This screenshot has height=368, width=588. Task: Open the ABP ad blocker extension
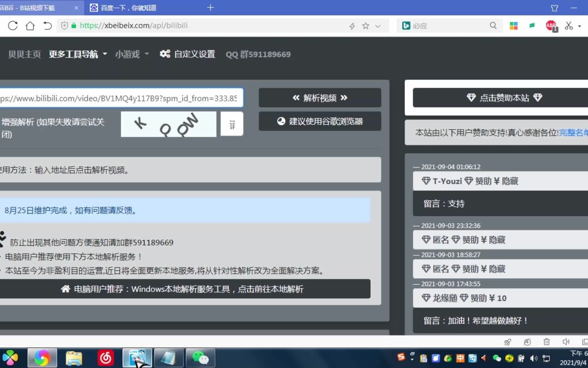click(x=551, y=26)
